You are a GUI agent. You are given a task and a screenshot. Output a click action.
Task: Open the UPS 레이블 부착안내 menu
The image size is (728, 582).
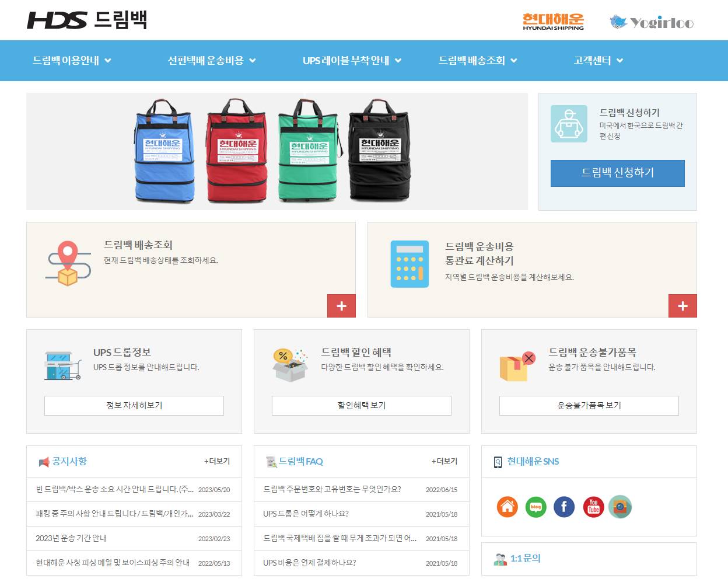pos(346,61)
